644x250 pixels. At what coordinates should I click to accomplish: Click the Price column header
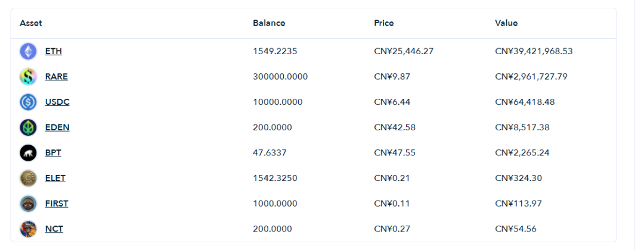384,23
